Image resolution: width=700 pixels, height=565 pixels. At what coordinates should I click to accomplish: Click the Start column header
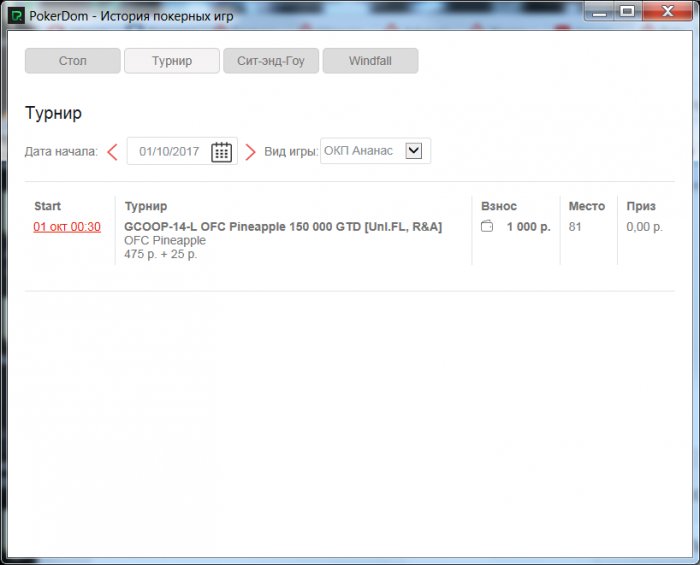point(47,206)
